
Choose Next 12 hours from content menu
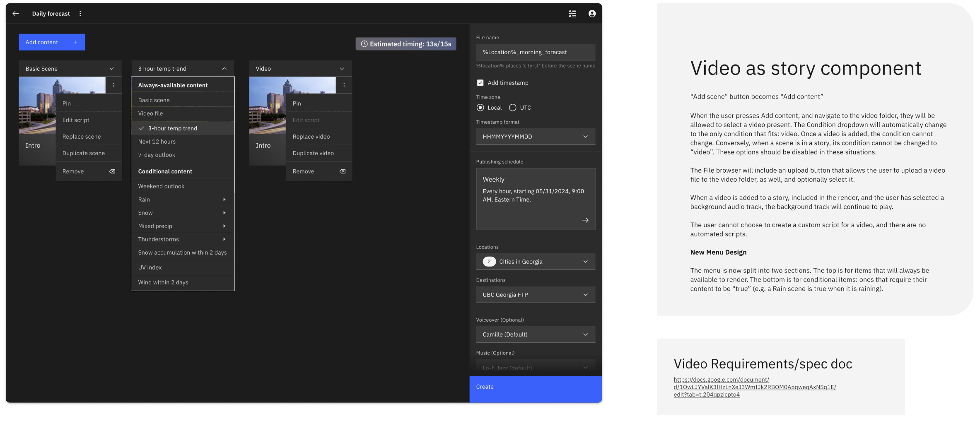point(157,142)
